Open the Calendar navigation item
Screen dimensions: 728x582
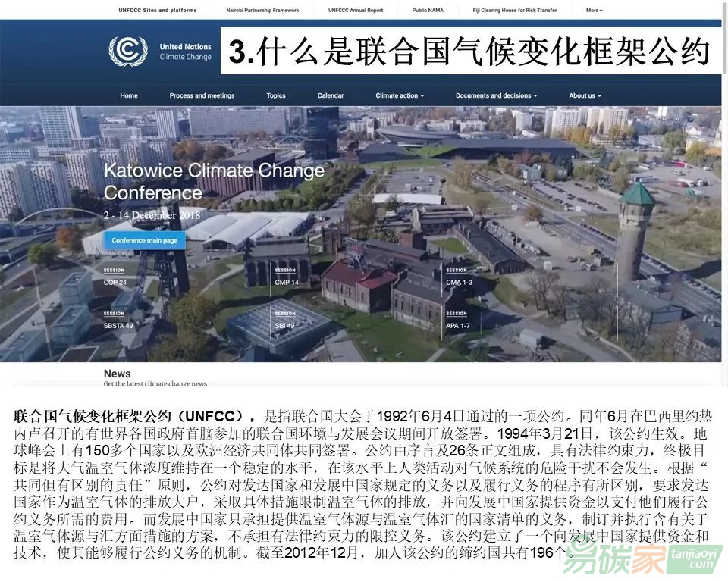[x=331, y=95]
